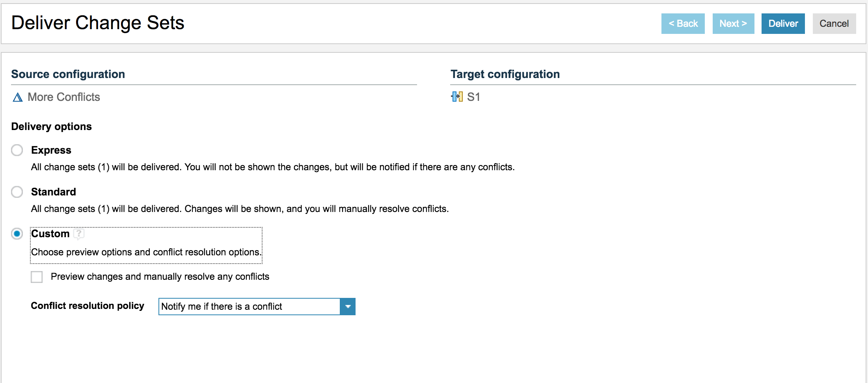The height and width of the screenshot is (383, 868).
Task: Click the Standard option description text
Action: (240, 209)
